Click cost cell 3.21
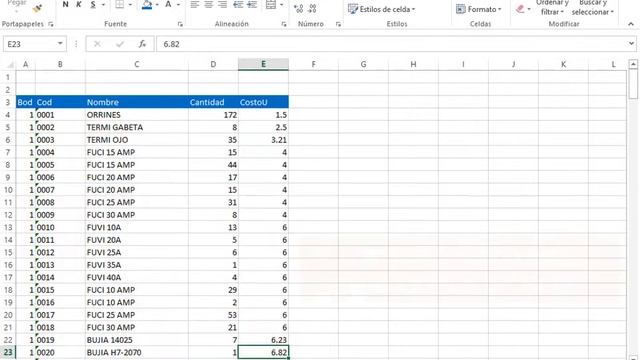 click(263, 140)
